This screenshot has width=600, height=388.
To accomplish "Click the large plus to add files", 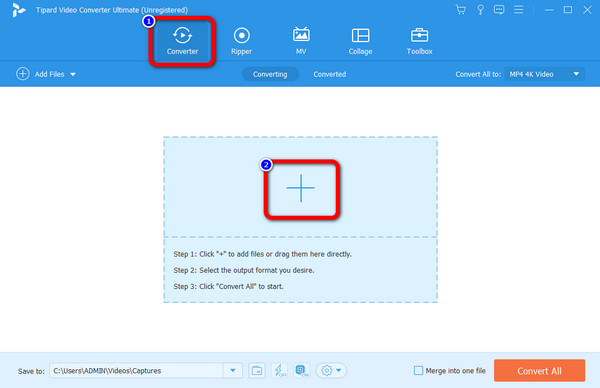I will (301, 188).
